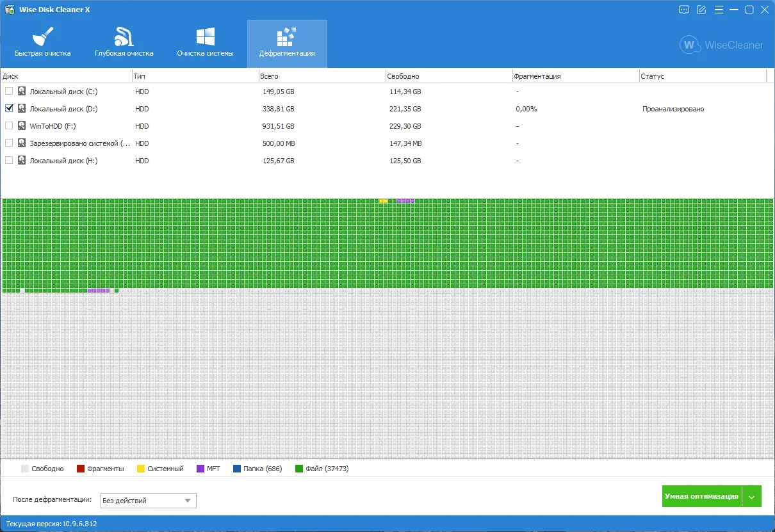Click the "125,67 GB" total size
The width and height of the screenshot is (775, 532).
point(279,161)
